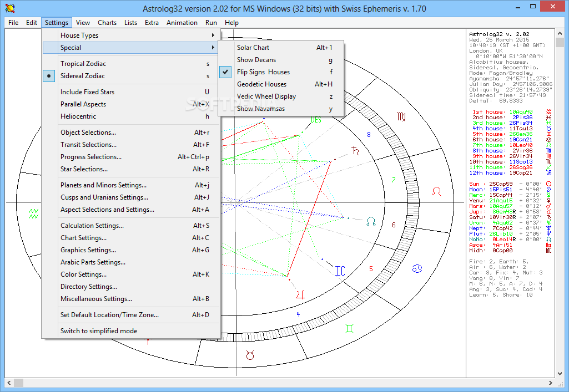Viewport: 569px width, 392px height.
Task: Click house number 6 in the wheel
Action: click(x=394, y=225)
